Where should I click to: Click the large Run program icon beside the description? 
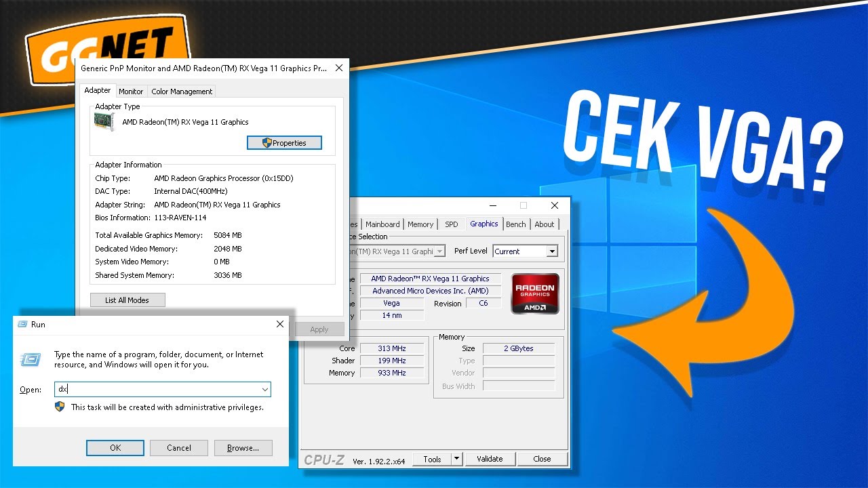tap(31, 359)
